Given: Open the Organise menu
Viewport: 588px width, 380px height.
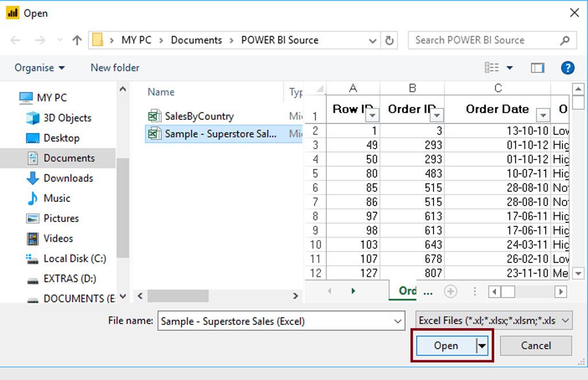Looking at the screenshot, I should (x=40, y=68).
